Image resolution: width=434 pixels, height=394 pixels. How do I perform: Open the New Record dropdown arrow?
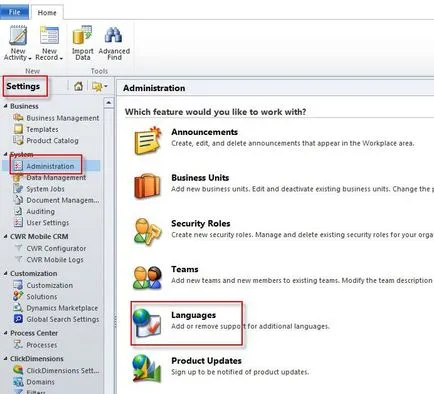[61, 58]
